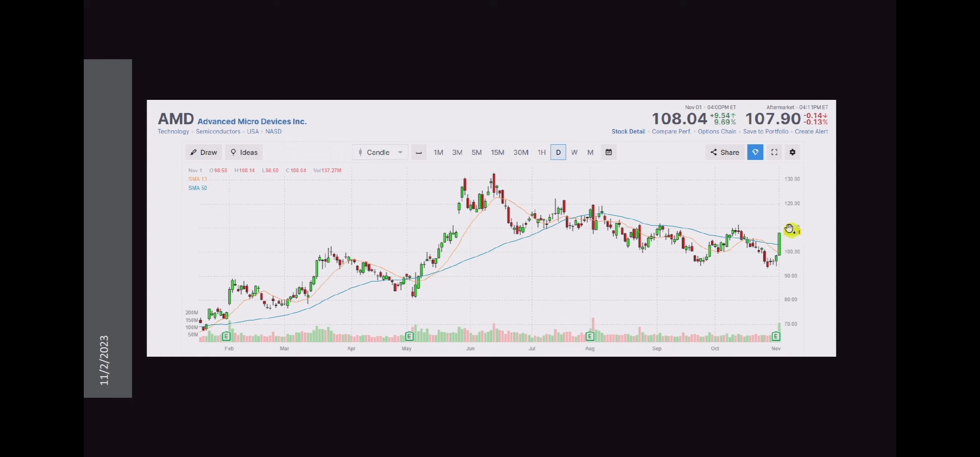Image resolution: width=980 pixels, height=457 pixels.
Task: Click the Semiconductors industry link
Action: (218, 132)
